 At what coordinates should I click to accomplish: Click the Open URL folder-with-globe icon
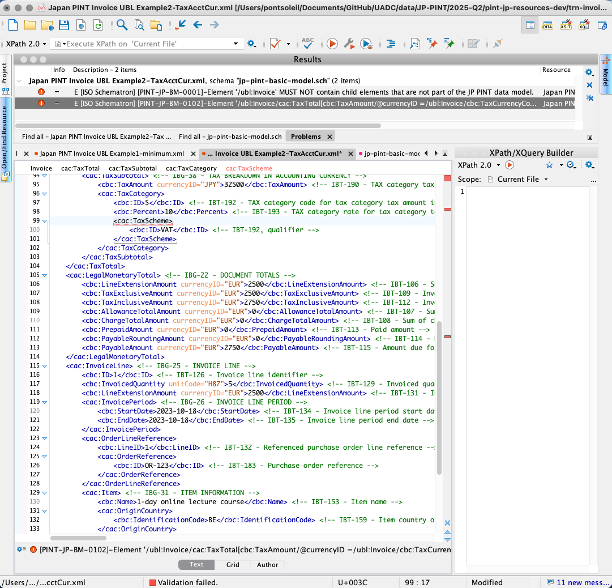(x=47, y=25)
